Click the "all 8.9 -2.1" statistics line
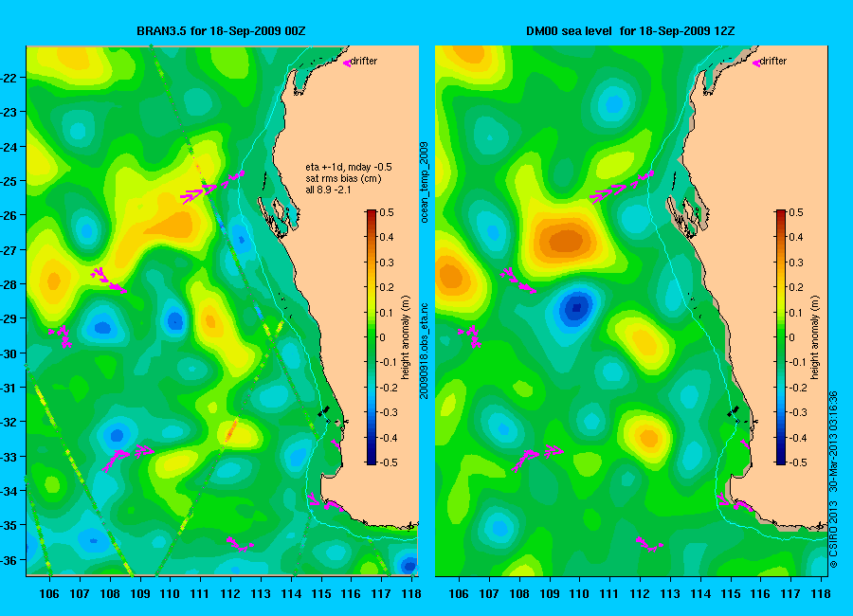Image resolution: width=853 pixels, height=616 pixels. (x=328, y=190)
